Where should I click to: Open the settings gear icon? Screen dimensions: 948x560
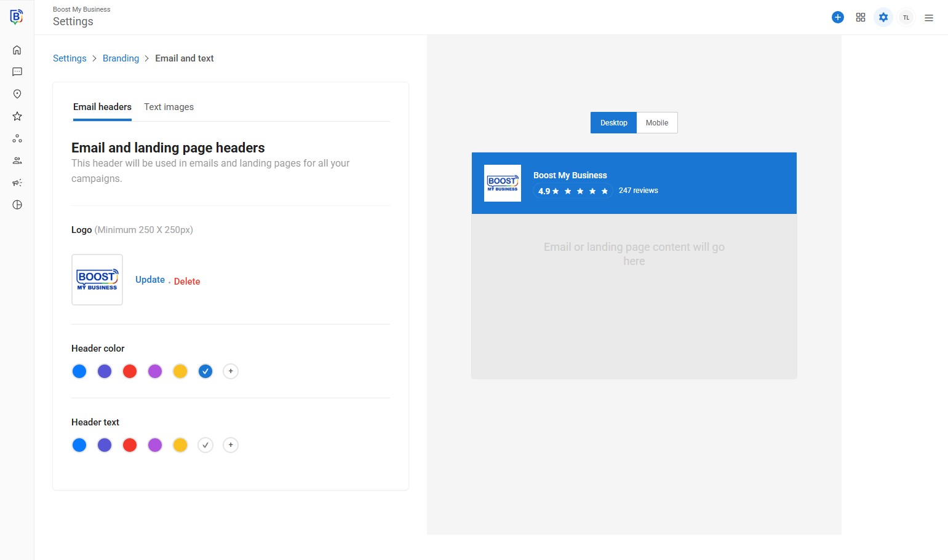point(883,17)
